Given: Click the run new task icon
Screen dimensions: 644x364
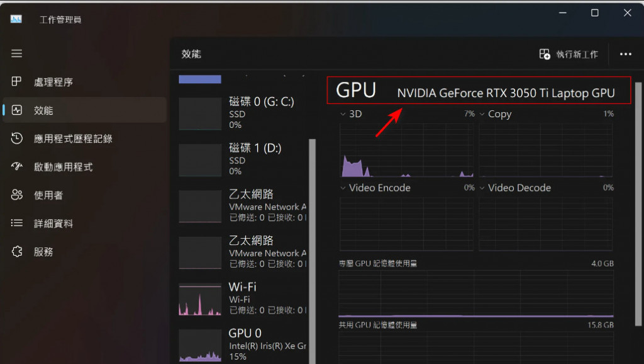Looking at the screenshot, I should (x=545, y=54).
